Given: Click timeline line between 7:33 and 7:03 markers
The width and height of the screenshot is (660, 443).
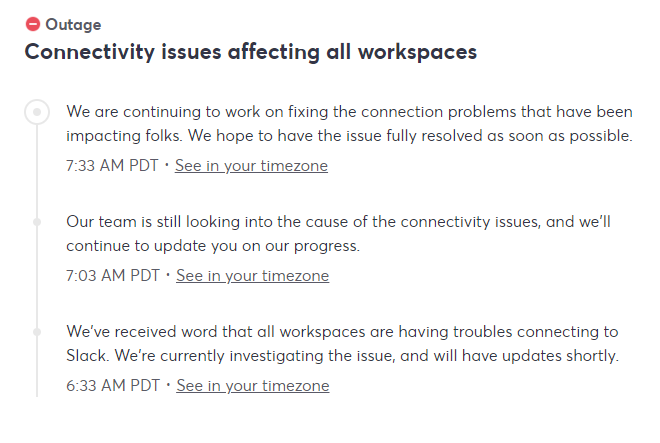Looking at the screenshot, I should (x=37, y=170).
